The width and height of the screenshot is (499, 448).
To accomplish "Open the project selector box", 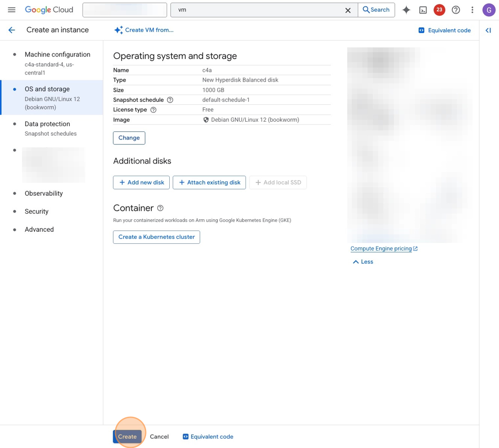I will pos(125,10).
